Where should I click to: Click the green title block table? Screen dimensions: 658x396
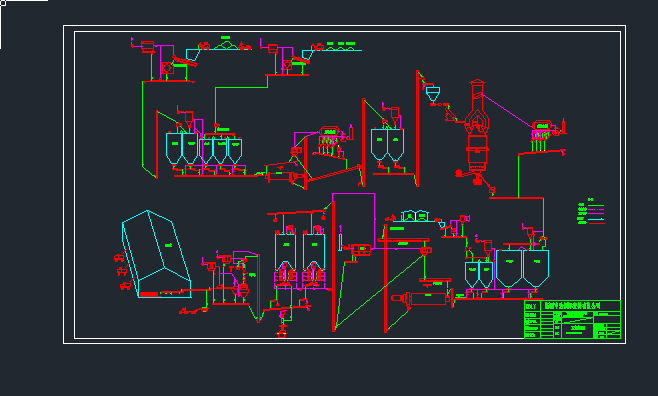click(572, 319)
